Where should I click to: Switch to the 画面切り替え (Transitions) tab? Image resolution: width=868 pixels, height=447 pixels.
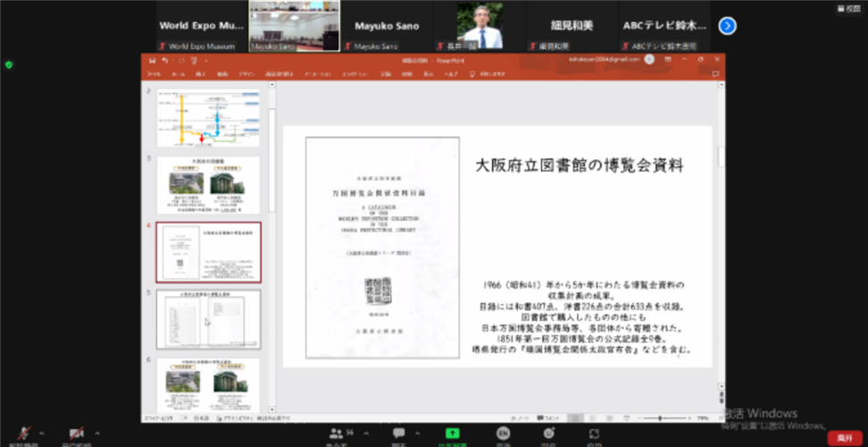(278, 73)
